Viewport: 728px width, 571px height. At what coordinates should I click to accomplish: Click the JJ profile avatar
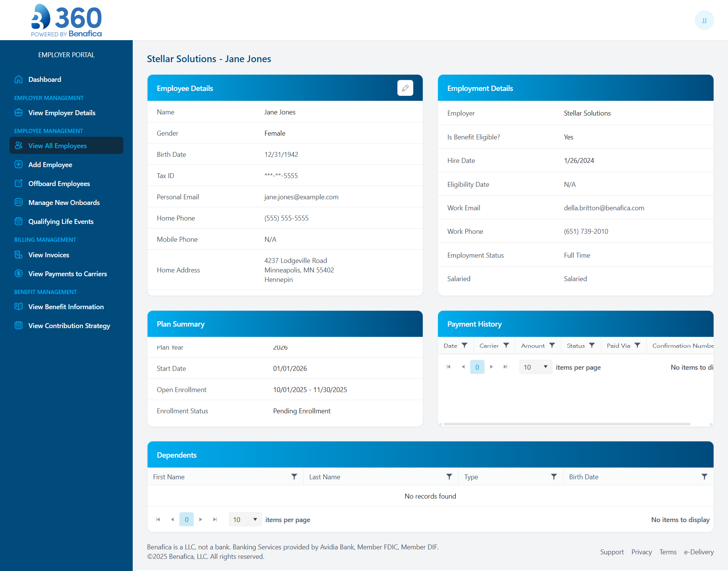704,20
